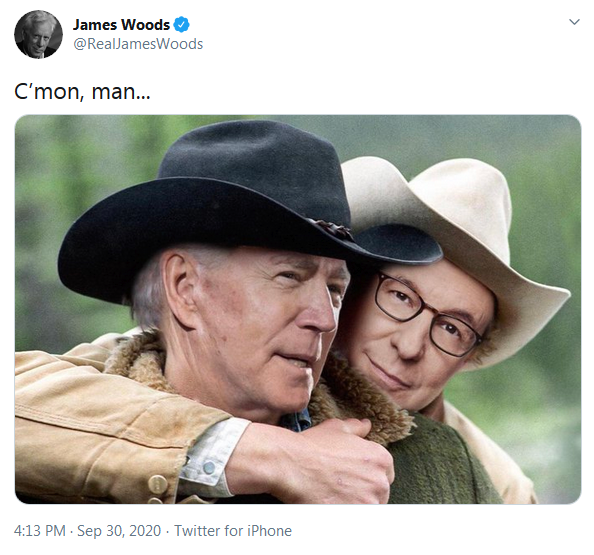
Task: Click the blue verified badge icon
Action: pos(181,25)
